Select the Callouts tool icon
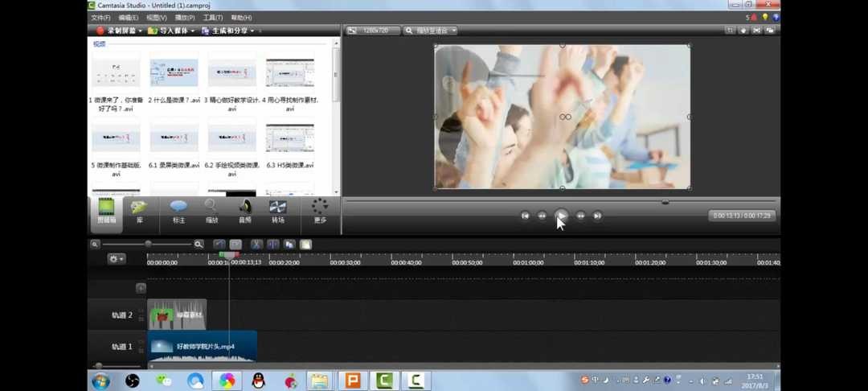The image size is (868, 391). click(x=178, y=211)
